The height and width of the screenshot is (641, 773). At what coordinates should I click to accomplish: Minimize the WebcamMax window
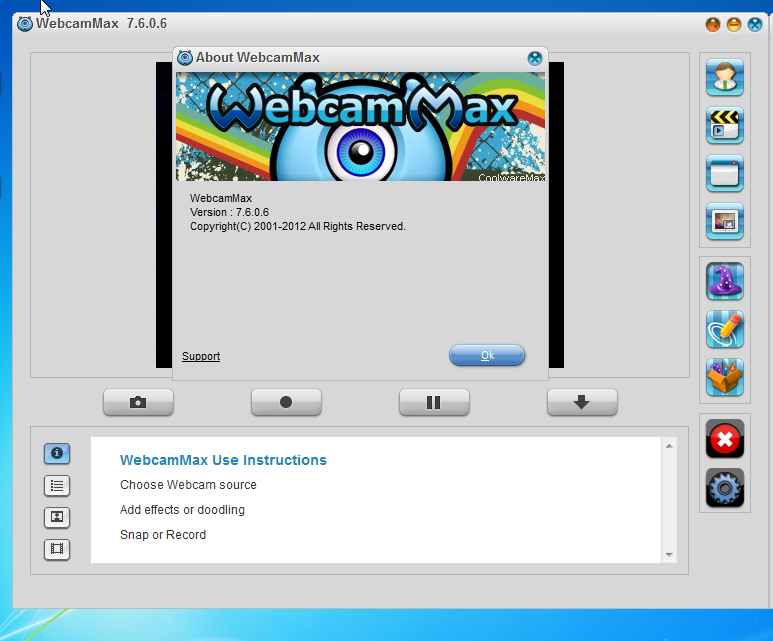pyautogui.click(x=734, y=24)
